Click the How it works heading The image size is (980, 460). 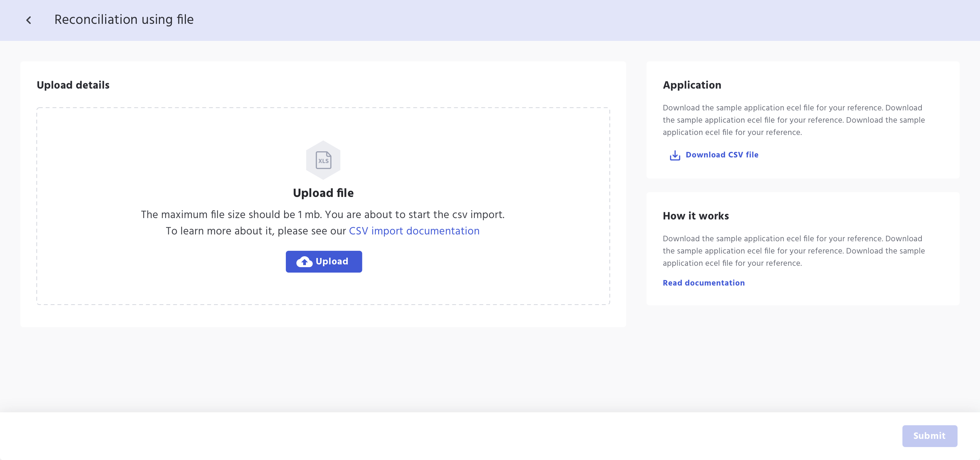click(696, 216)
